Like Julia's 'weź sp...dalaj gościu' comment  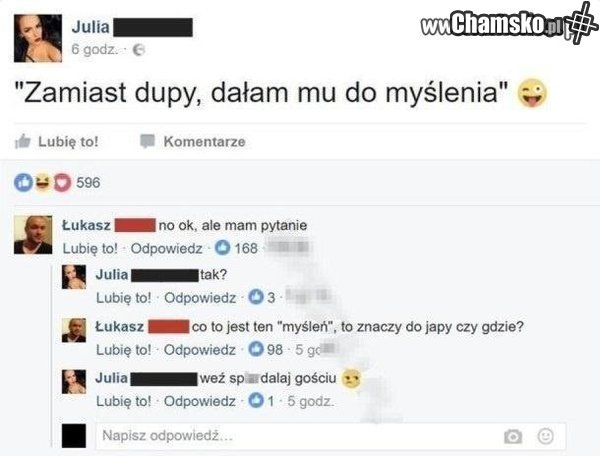(124, 401)
